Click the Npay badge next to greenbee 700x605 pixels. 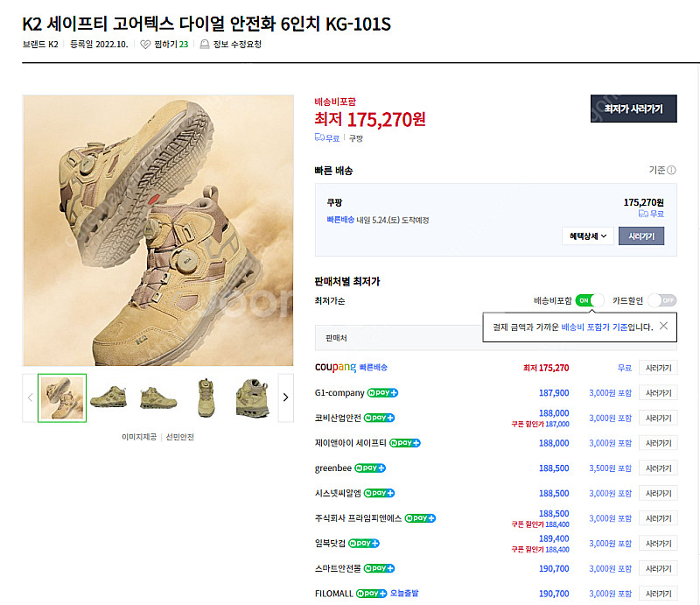[x=370, y=468]
